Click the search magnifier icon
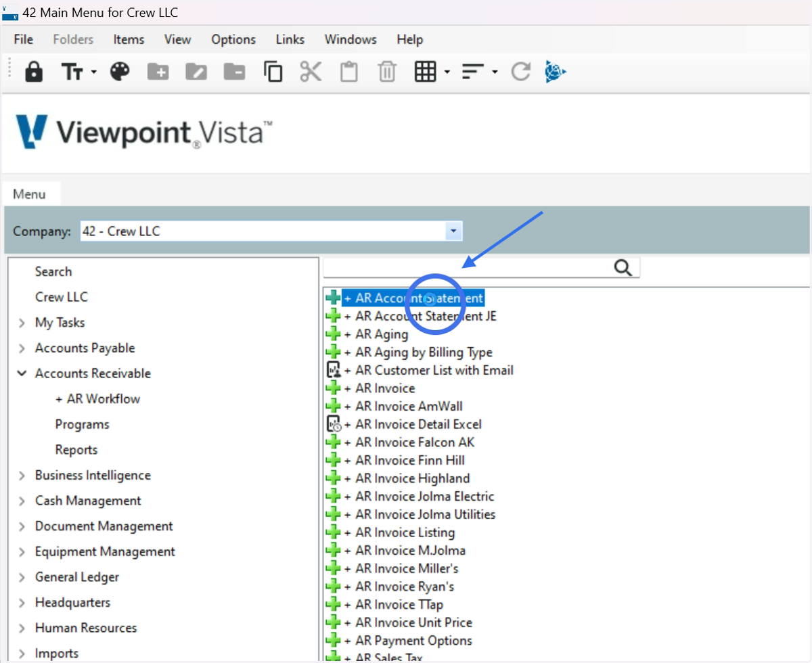Image resolution: width=812 pixels, height=663 pixels. click(x=623, y=267)
